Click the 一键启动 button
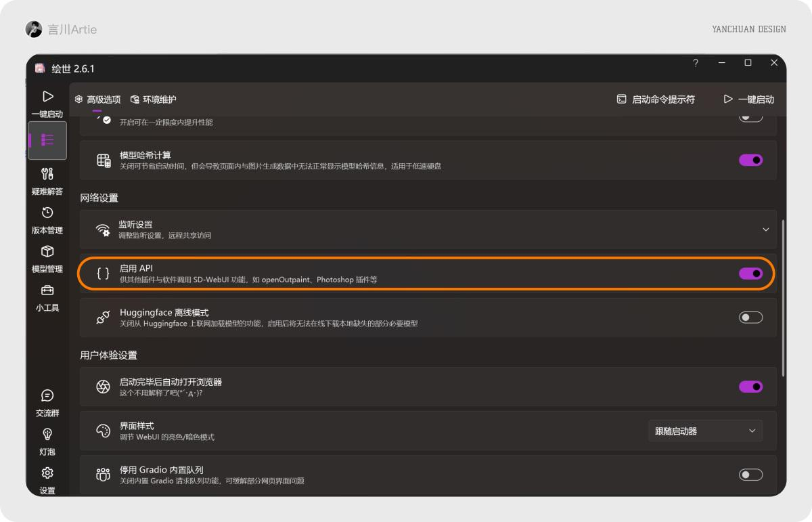812x522 pixels. [x=749, y=99]
